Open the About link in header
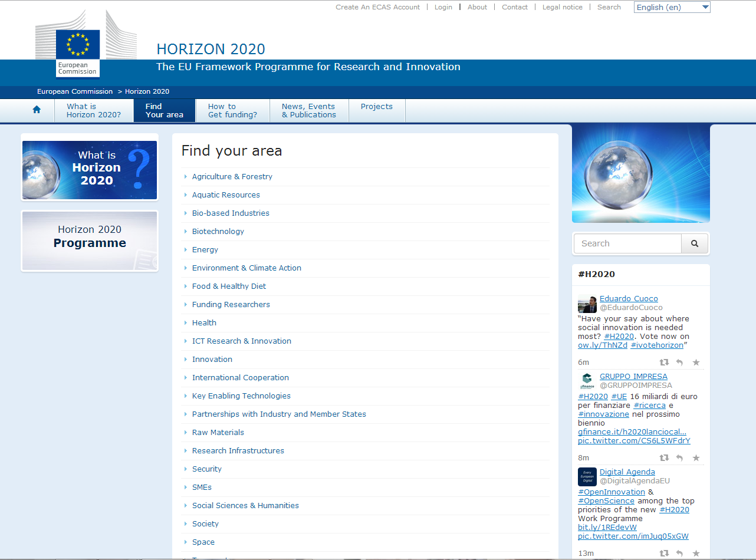Viewport: 756px width, 560px height. 478,7
